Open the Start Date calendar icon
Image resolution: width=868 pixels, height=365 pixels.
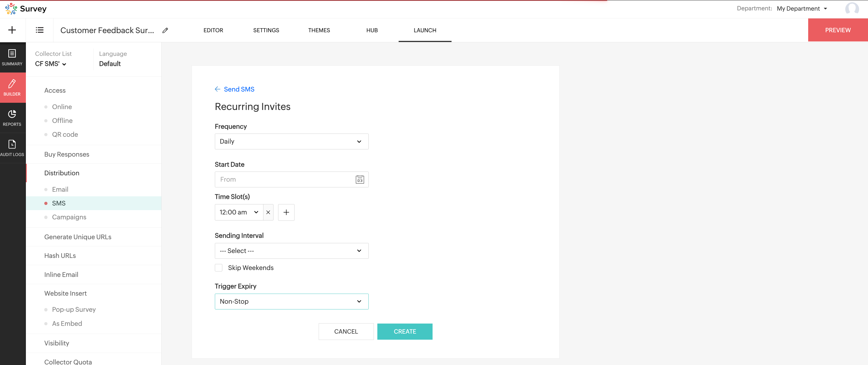(360, 179)
